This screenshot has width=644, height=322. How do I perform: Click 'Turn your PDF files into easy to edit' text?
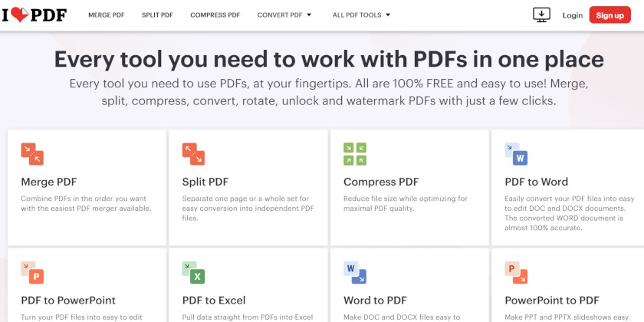tap(82, 317)
